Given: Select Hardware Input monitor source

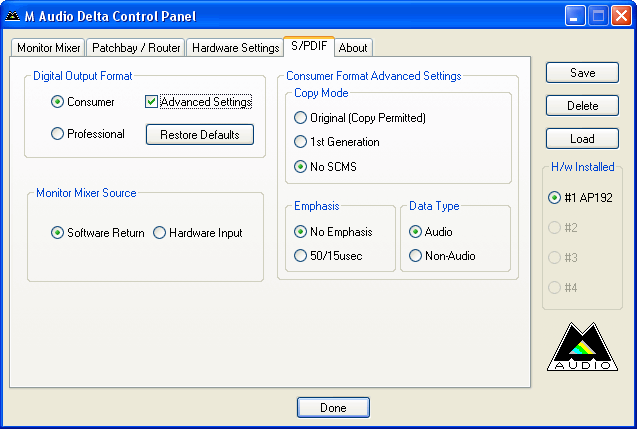Looking at the screenshot, I should coord(160,233).
